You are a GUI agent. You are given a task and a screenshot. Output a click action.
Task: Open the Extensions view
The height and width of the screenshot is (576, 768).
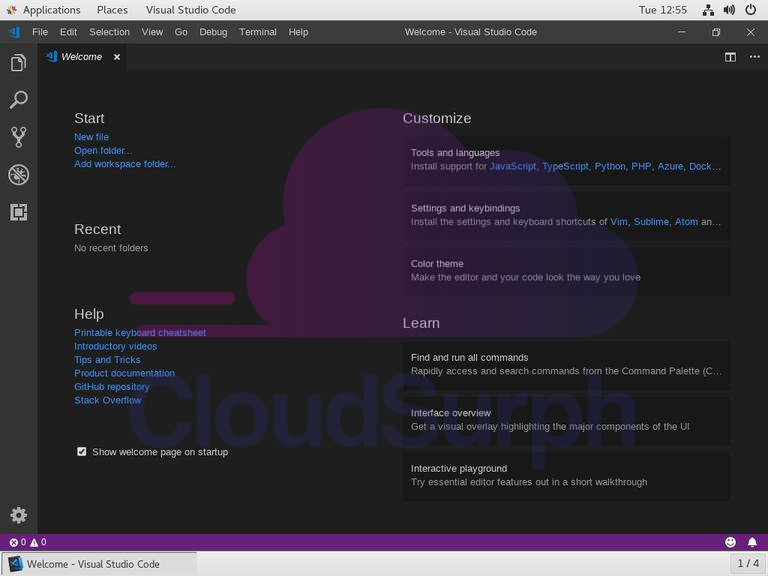click(18, 212)
